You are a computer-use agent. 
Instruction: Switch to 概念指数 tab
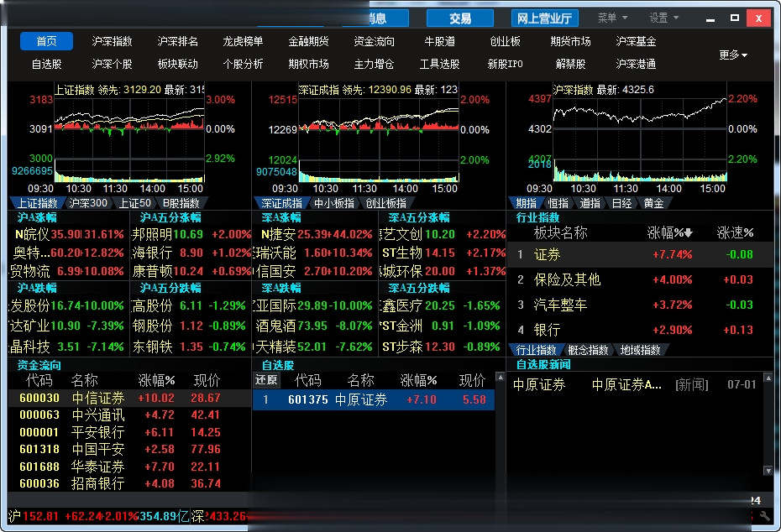click(588, 350)
